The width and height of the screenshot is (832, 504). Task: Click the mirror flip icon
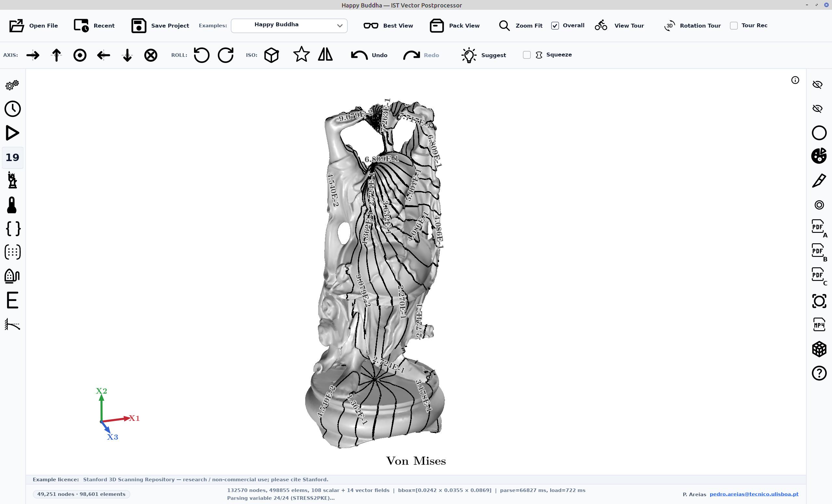[x=325, y=54]
